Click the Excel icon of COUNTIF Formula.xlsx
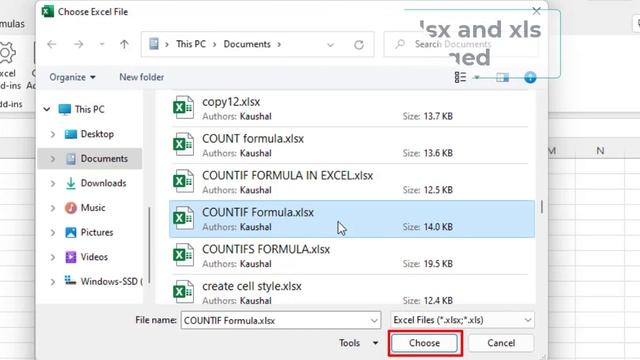The image size is (640, 360). [x=183, y=218]
